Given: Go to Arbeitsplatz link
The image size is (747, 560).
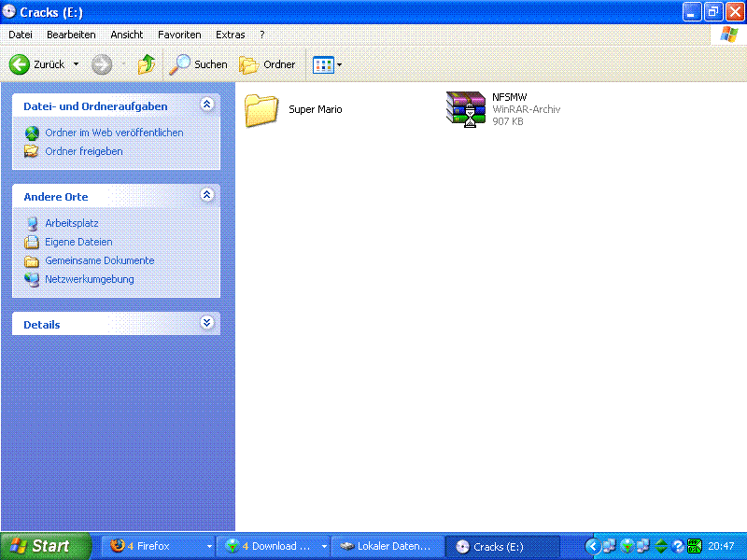Looking at the screenshot, I should point(71,223).
